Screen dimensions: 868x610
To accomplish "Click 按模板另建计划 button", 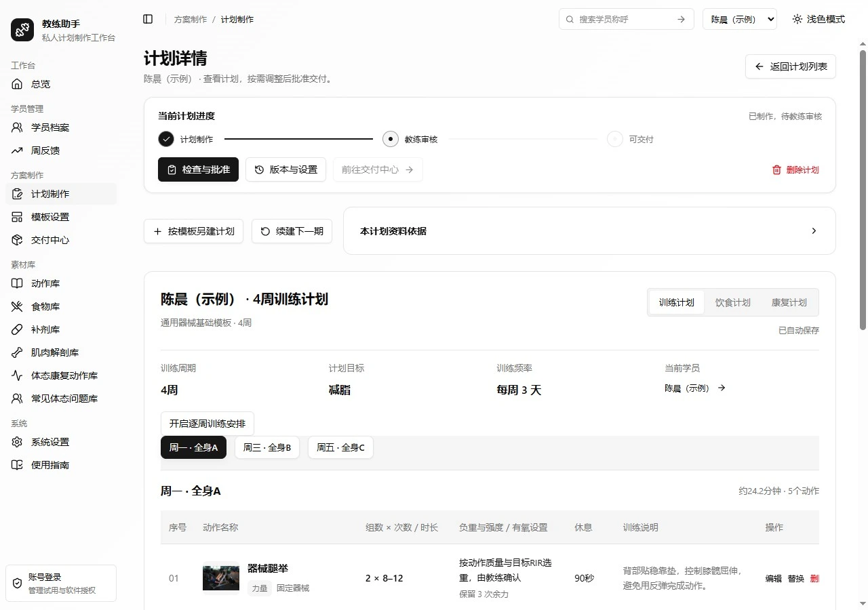I will click(193, 231).
